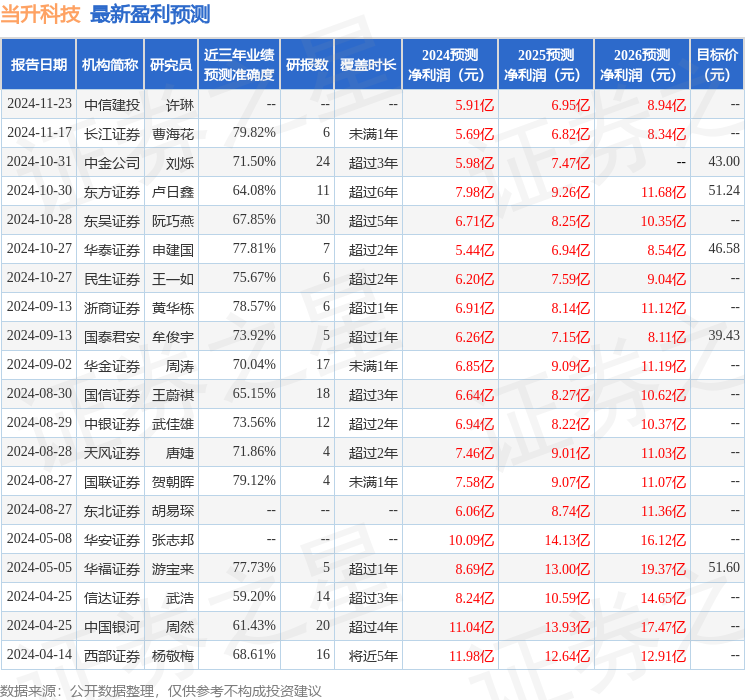Select the 华安证券 institution cell
This screenshot has height=700, width=745.
112,539
